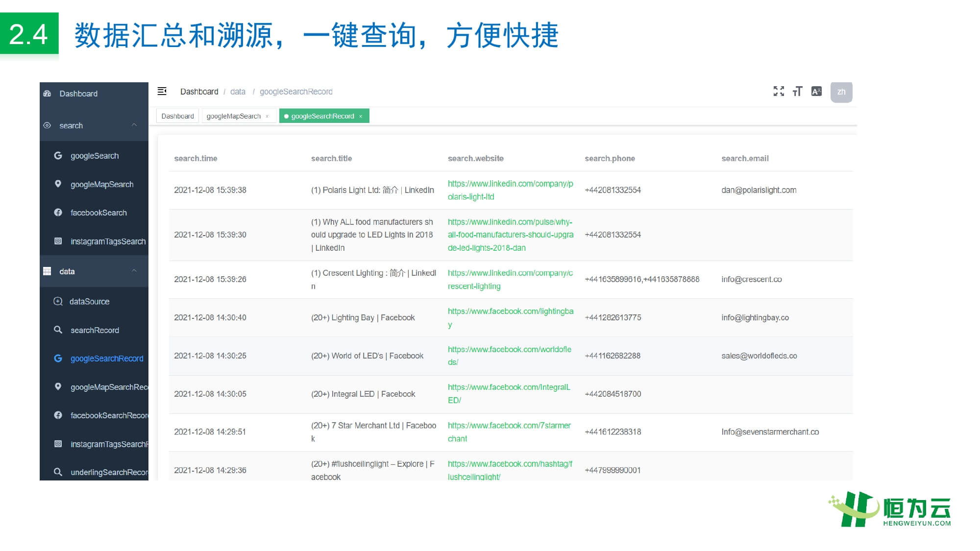
Task: Open searchRecord in the sidebar
Action: pos(94,330)
